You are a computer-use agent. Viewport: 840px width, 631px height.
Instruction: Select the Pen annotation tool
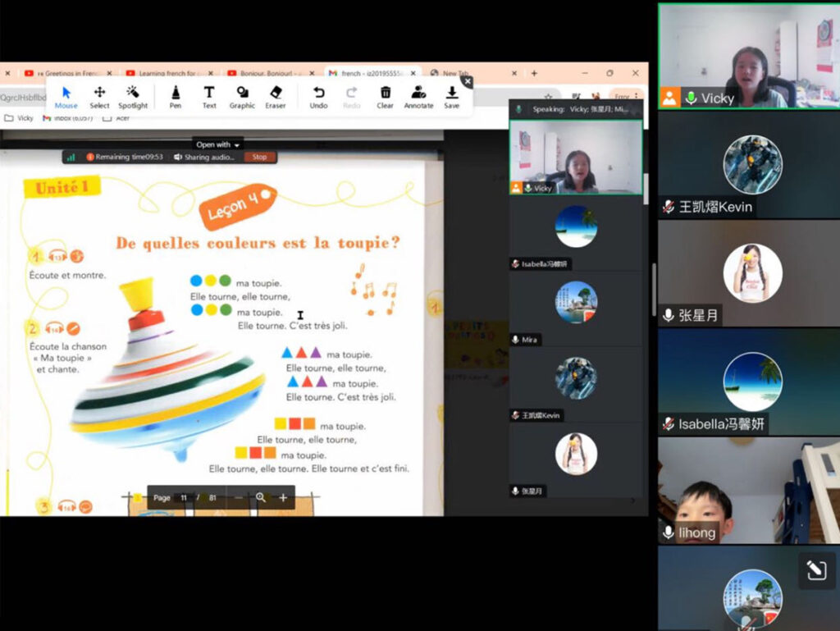point(176,98)
